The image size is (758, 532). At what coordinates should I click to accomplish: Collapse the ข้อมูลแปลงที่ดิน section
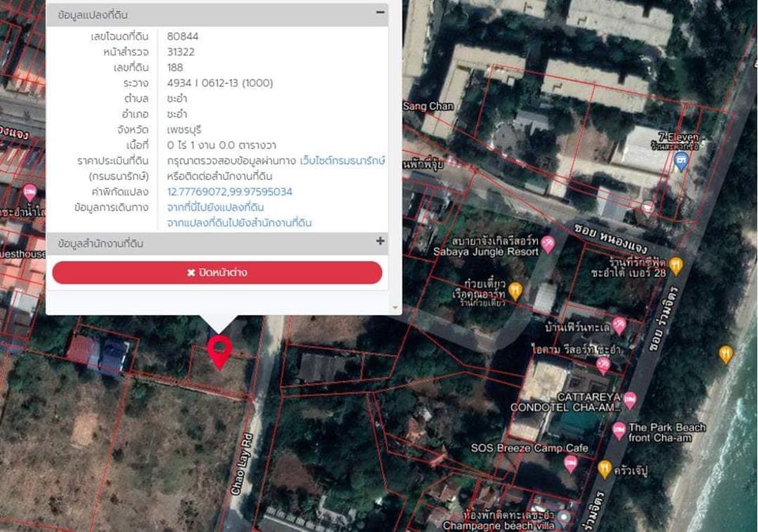(x=381, y=13)
